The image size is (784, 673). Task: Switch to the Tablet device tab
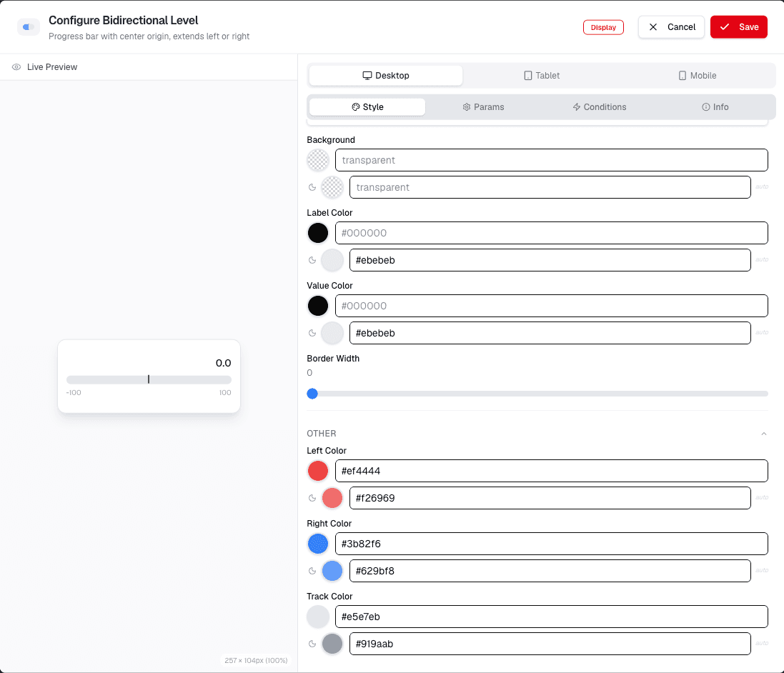pos(542,76)
